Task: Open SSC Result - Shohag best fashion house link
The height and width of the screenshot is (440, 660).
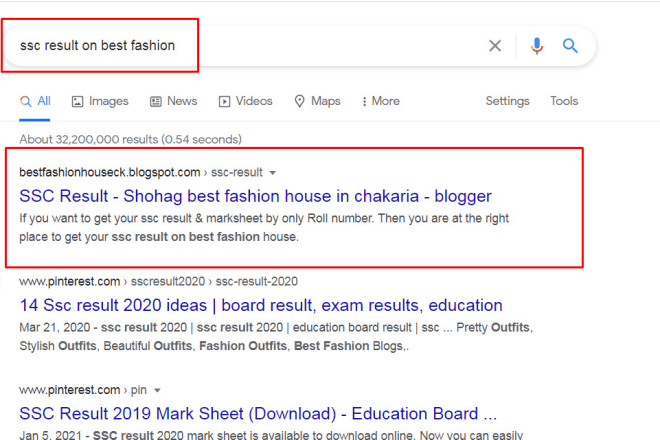Action: [x=255, y=196]
